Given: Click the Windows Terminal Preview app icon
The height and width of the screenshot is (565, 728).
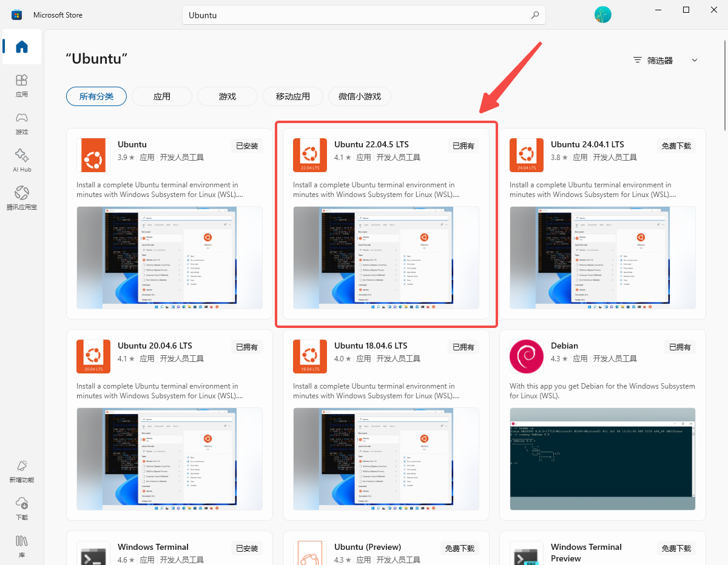Looking at the screenshot, I should pos(527,553).
